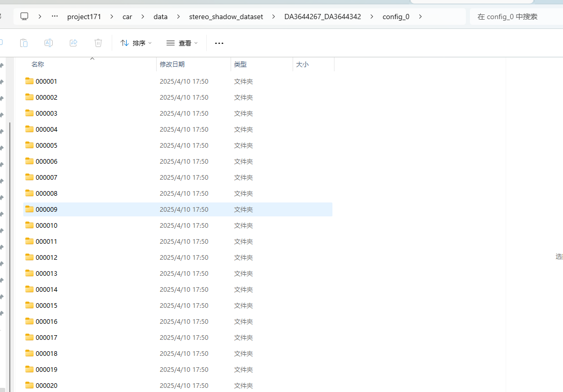Open the folder icon next to 000001
563x392 pixels.
click(x=29, y=81)
